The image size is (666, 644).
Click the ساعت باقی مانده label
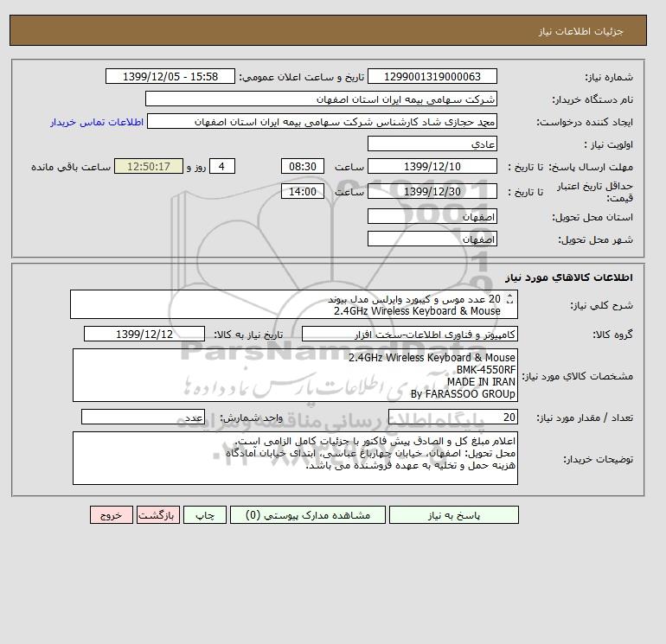pos(71,167)
